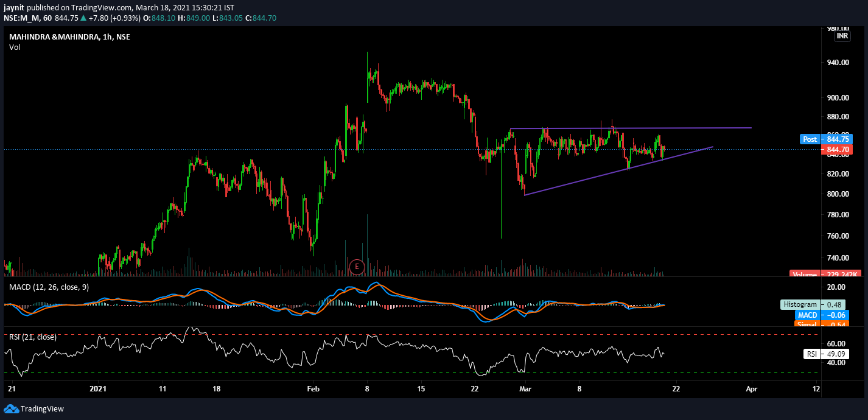The image size is (868, 420).
Task: Click the 18 time axis label
Action: pyautogui.click(x=216, y=388)
